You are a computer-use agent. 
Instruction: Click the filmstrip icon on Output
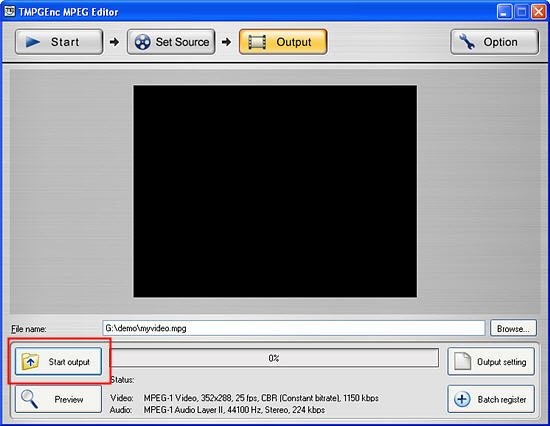(257, 42)
